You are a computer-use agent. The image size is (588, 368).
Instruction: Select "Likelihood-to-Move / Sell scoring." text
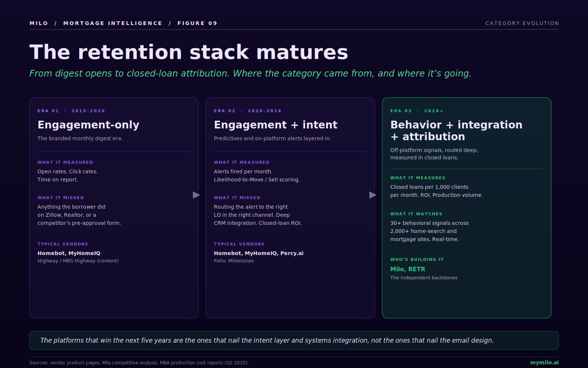257,180
